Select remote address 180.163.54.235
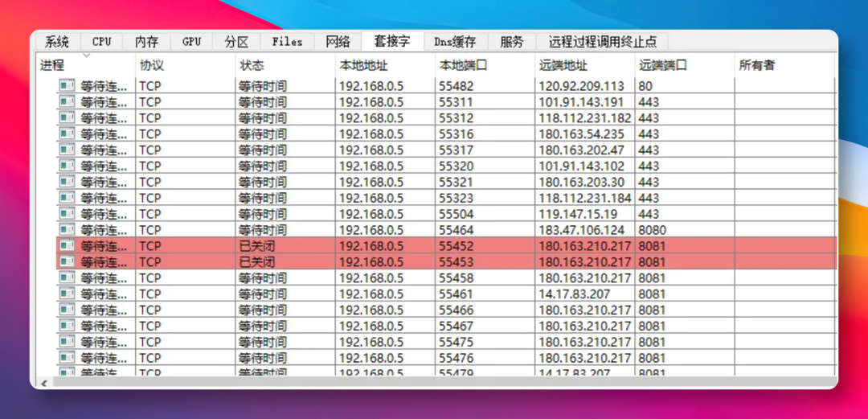This screenshot has height=419, width=868. [581, 134]
